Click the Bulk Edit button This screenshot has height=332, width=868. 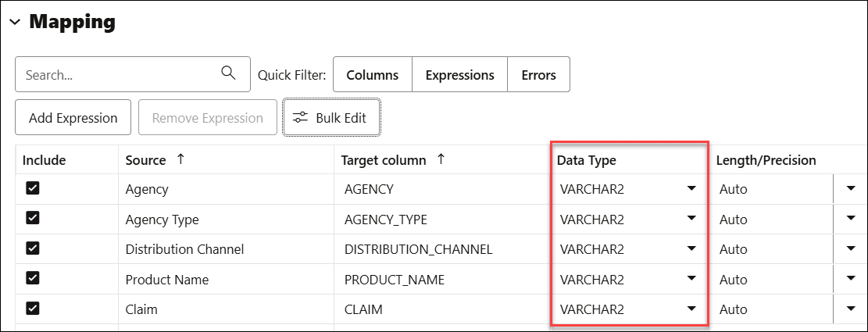click(x=331, y=118)
